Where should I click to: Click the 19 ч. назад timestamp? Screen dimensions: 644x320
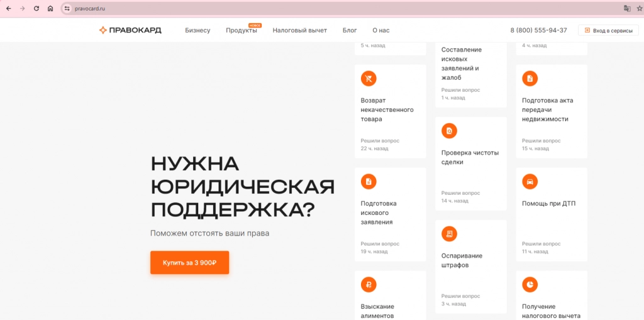(x=374, y=251)
